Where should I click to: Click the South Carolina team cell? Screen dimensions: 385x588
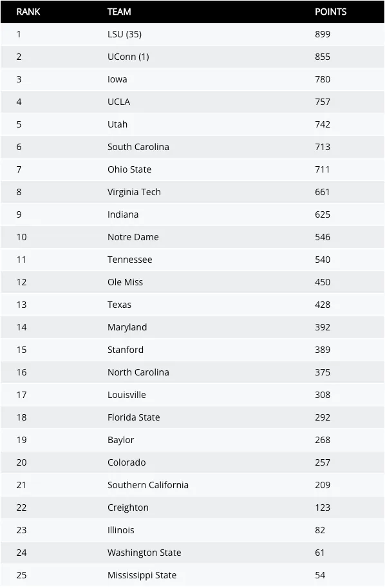[138, 147]
